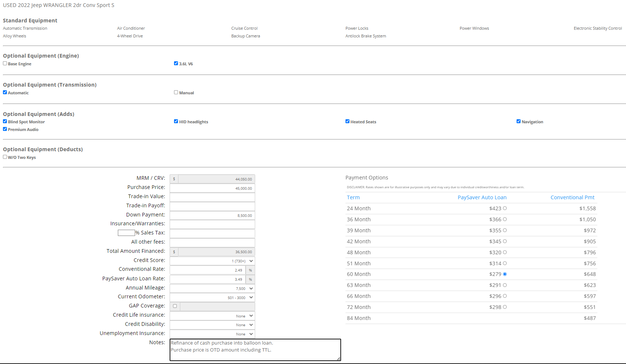
Task: Click the Conventional Rate field
Action: (207, 270)
